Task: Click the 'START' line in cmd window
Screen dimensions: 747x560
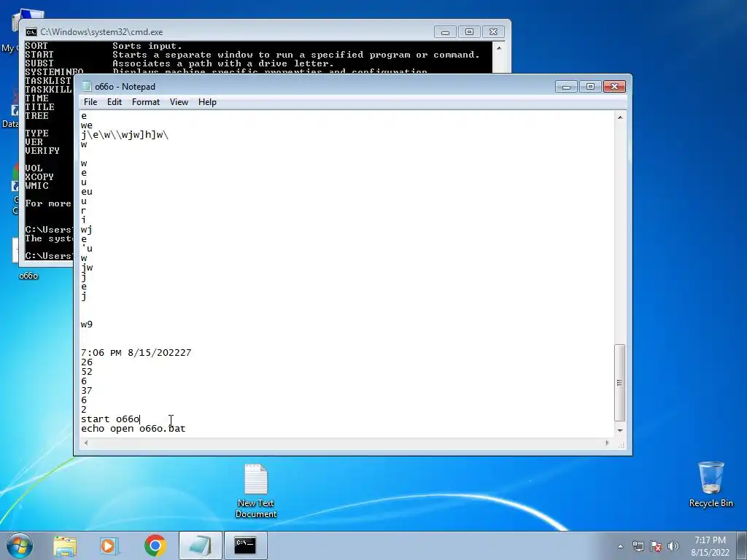Action: click(x=252, y=55)
